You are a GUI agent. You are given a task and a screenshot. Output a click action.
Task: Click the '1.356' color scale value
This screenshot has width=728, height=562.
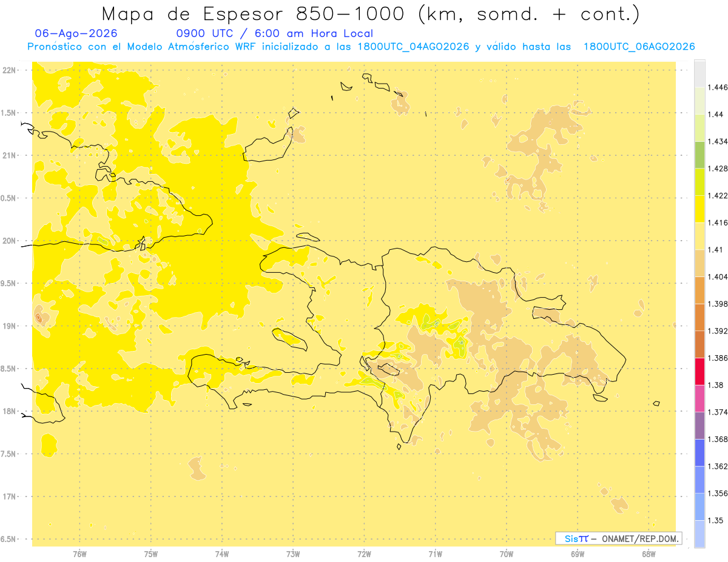(x=718, y=493)
